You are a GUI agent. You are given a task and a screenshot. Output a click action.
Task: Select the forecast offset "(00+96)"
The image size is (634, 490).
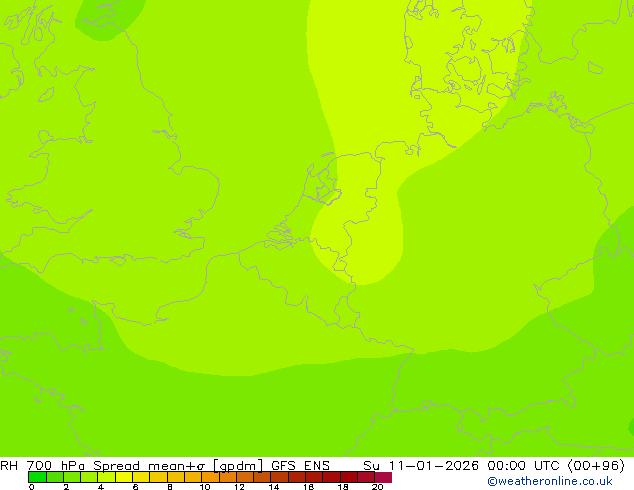pos(596,465)
